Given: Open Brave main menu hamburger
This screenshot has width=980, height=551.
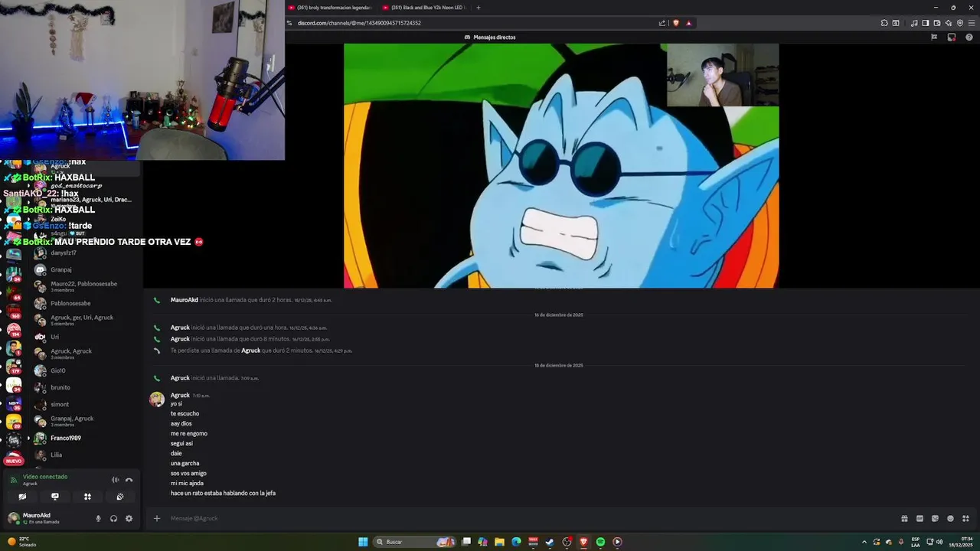Looking at the screenshot, I should point(970,23).
